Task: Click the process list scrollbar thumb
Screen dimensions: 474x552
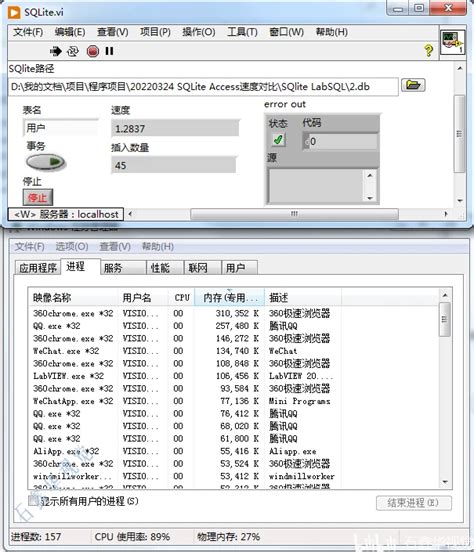Action: coord(444,319)
